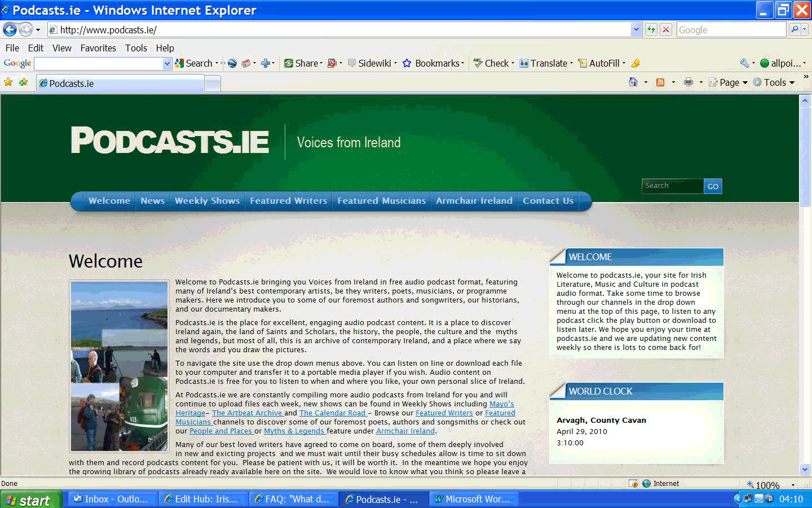812x508 pixels.
Task: Click the page vertical scrollbar down arrow
Action: coord(805,469)
